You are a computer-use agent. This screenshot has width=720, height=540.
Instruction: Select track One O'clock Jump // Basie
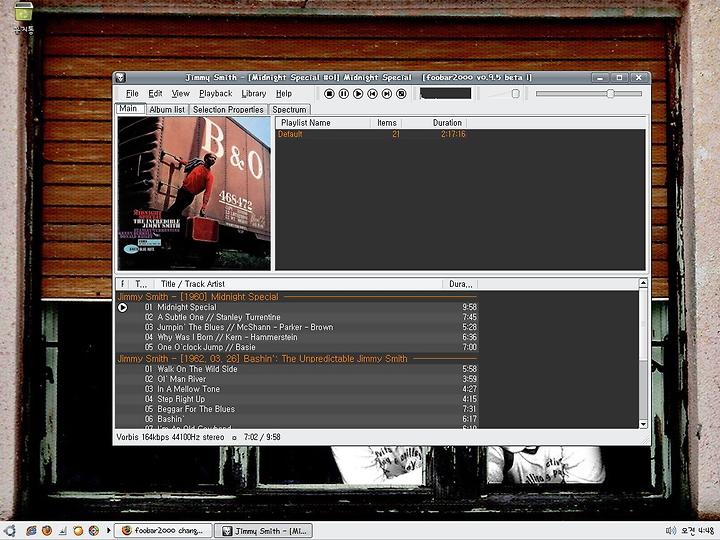click(x=297, y=348)
